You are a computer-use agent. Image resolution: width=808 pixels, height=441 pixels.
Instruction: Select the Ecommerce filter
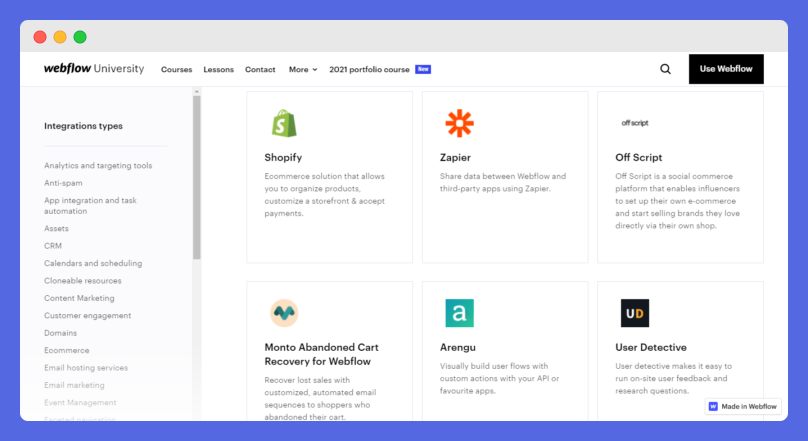66,350
